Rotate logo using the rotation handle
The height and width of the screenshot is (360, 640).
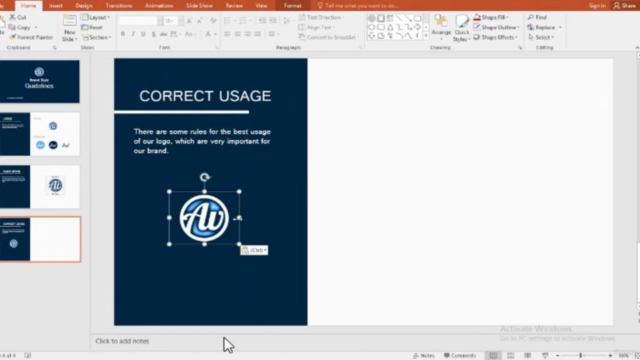click(x=204, y=177)
